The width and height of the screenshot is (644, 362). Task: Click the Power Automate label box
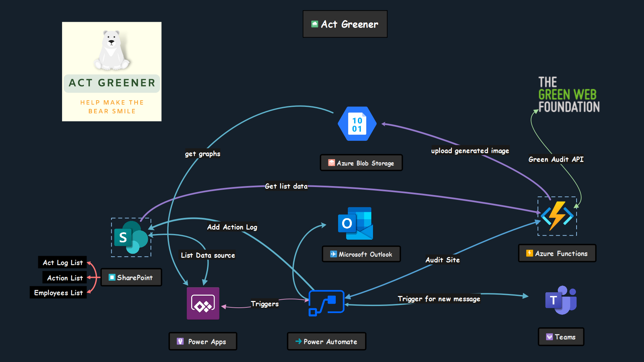[326, 342]
